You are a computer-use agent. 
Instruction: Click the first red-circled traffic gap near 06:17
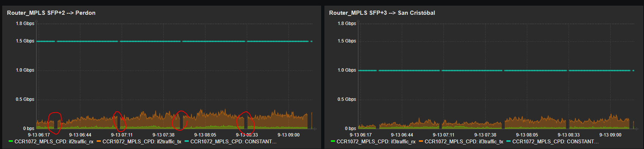coord(55,123)
